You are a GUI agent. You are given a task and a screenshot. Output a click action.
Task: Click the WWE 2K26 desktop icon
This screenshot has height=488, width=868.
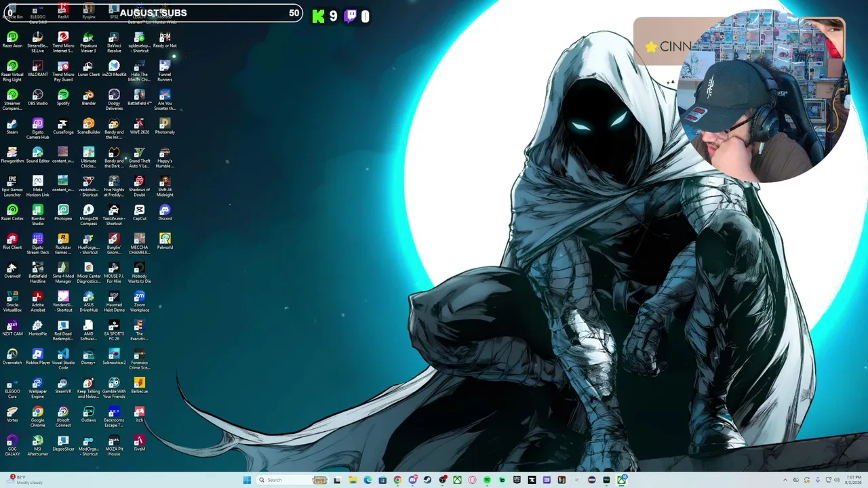(140, 127)
